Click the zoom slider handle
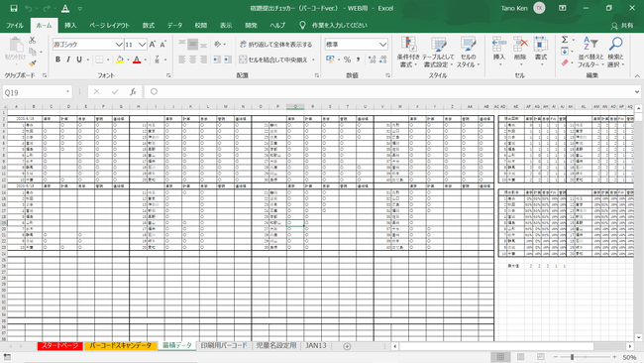The height and width of the screenshot is (363, 644). pyautogui.click(x=572, y=357)
